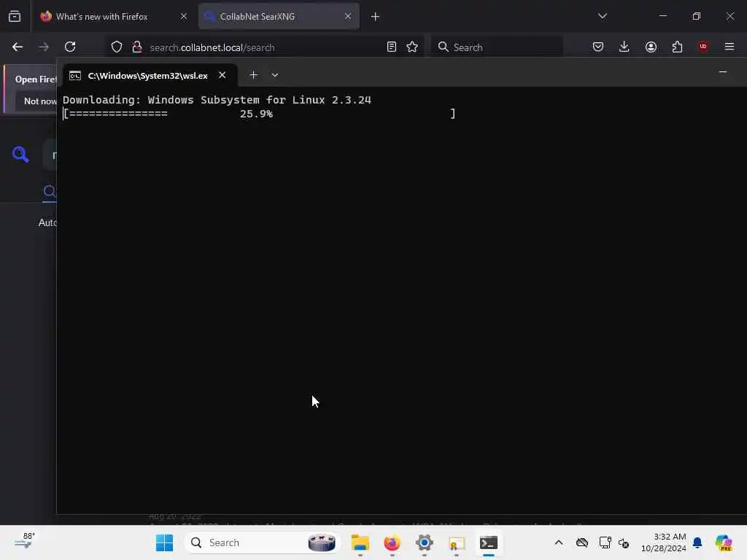Click the taskbar Search box

262,542
